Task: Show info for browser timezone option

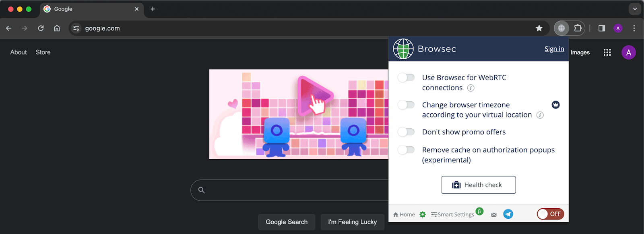Action: (540, 115)
